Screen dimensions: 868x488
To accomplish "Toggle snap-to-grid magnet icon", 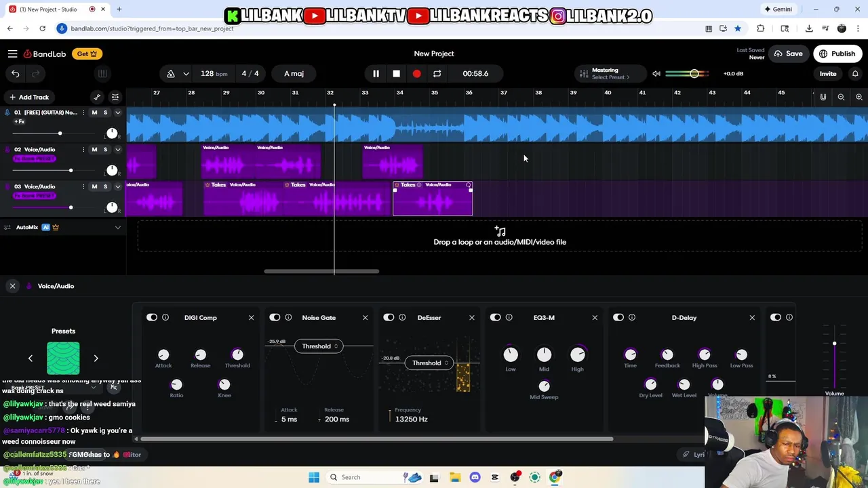I will pos(823,97).
